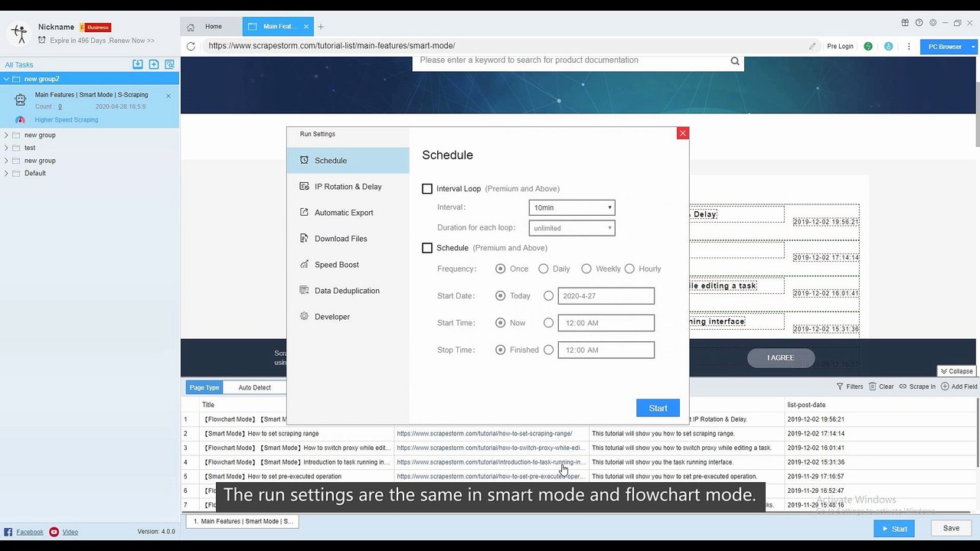This screenshot has height=551, width=980.
Task: Click the Pre Login button
Action: [840, 47]
